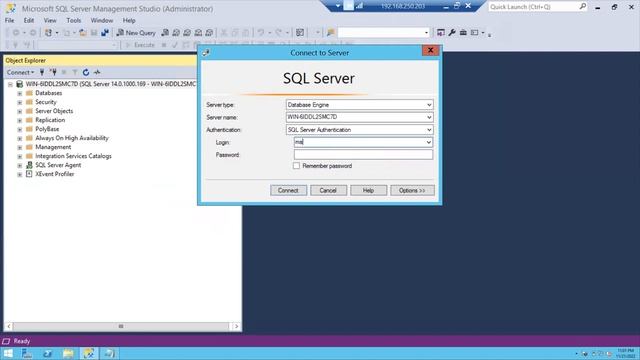Click the Open File icon in the toolbar
Image resolution: width=640 pixels, height=360 pixels.
click(83, 33)
